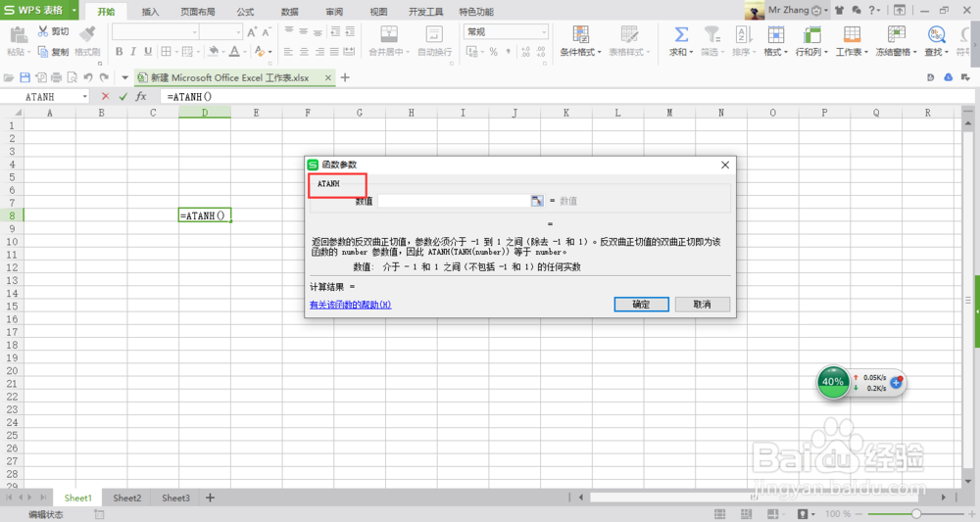This screenshot has height=522, width=980.
Task: Click row header 15
Action: coord(12,306)
